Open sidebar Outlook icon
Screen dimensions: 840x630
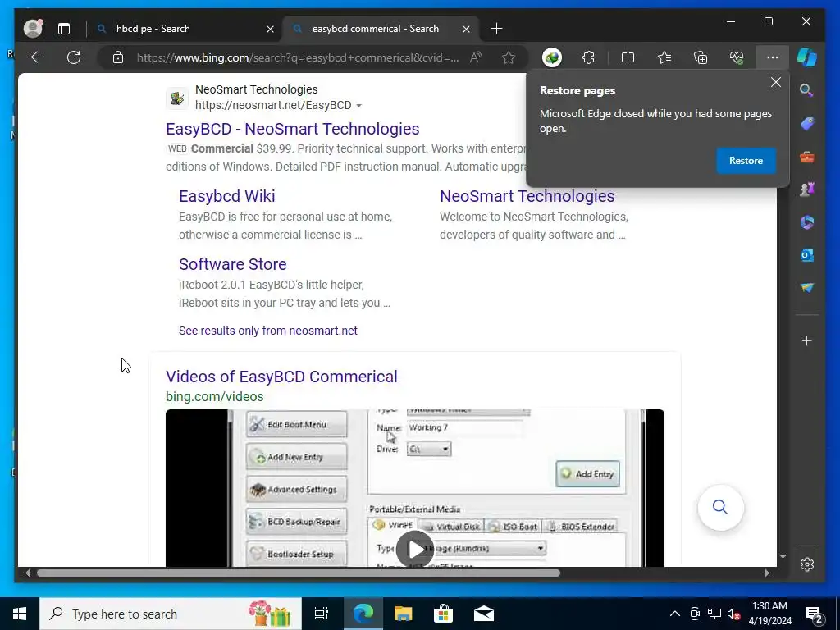pyautogui.click(x=807, y=256)
